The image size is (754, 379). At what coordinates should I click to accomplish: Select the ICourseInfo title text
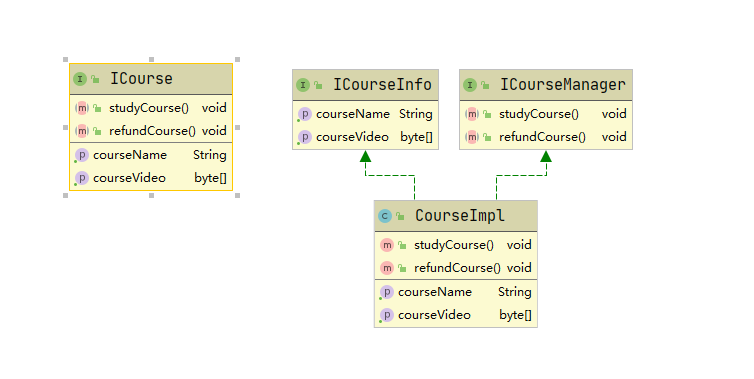[382, 85]
